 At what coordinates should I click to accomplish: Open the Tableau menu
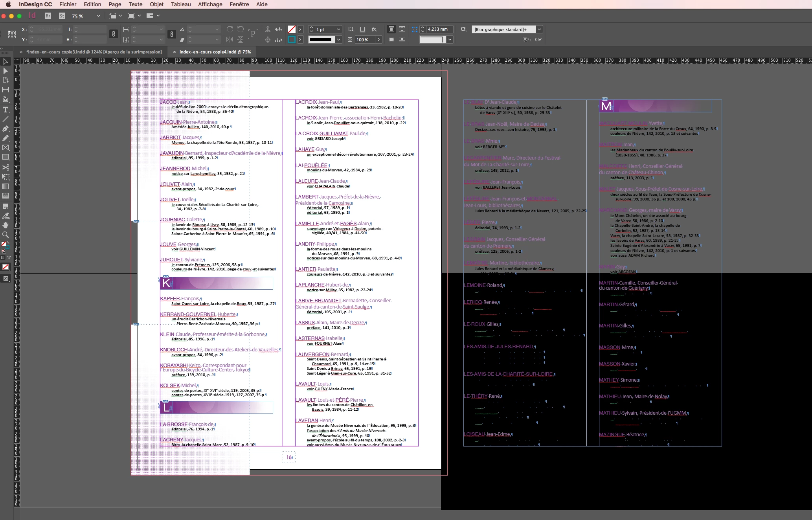coord(180,4)
